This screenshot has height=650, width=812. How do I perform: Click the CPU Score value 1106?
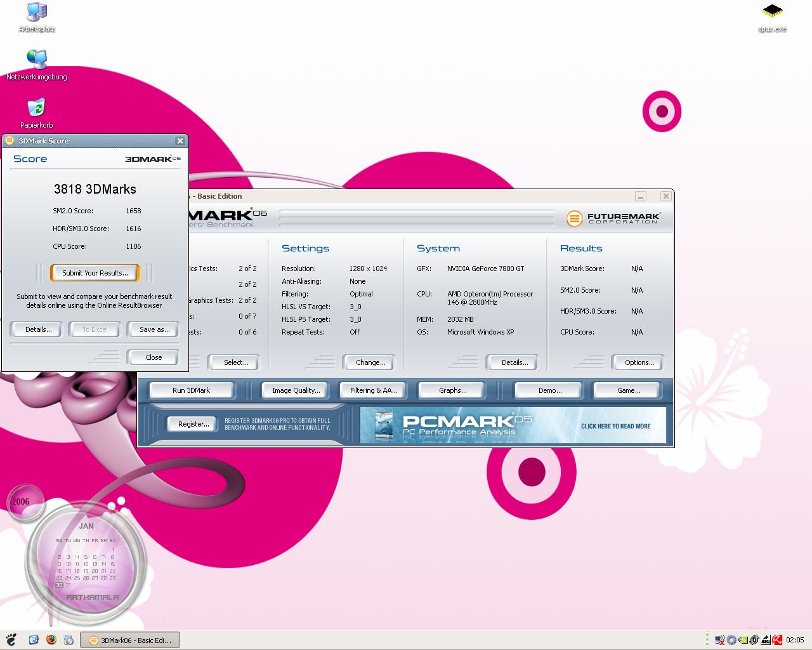133,246
